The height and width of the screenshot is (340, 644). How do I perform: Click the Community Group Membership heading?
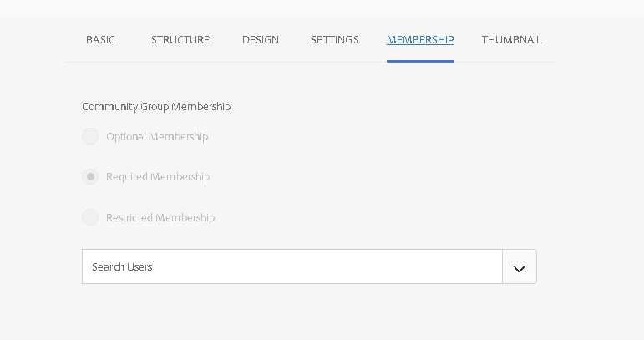point(156,107)
